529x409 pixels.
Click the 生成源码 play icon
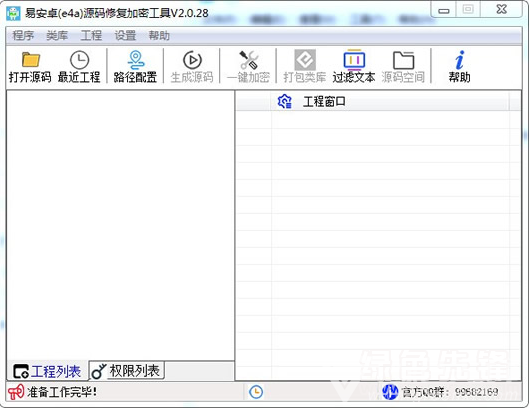(192, 60)
